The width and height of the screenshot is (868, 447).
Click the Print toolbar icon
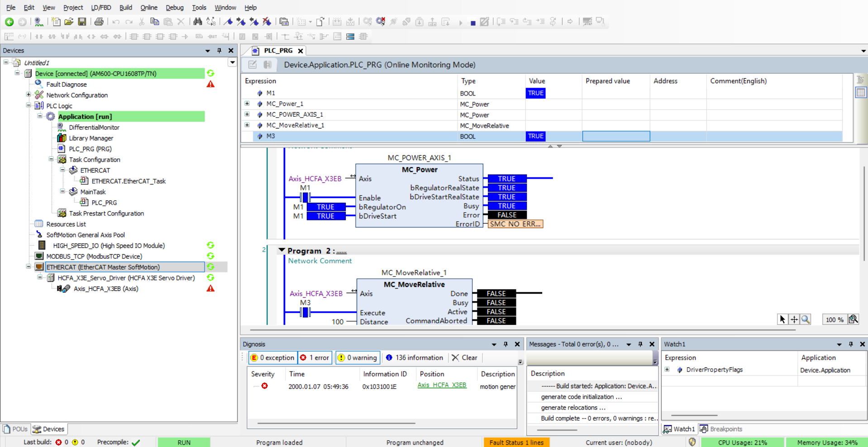point(99,22)
